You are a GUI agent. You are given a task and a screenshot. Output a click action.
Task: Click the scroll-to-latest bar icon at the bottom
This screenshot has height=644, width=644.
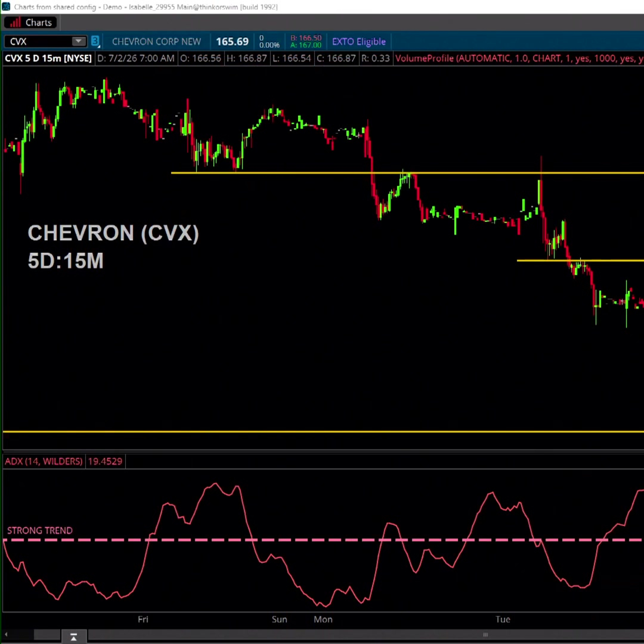click(x=74, y=637)
